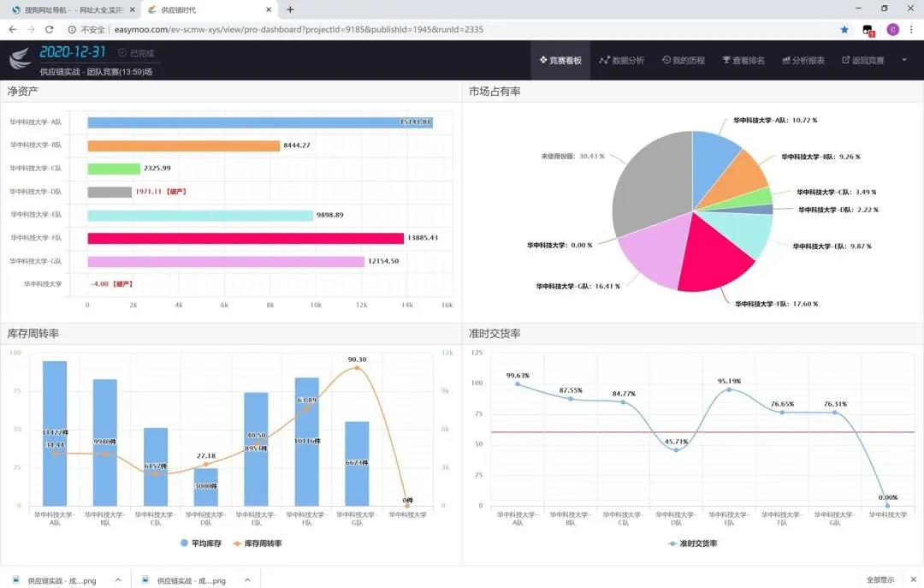Open the 数据分析 menu item
Image resolution: width=924 pixels, height=588 pixels.
(622, 61)
